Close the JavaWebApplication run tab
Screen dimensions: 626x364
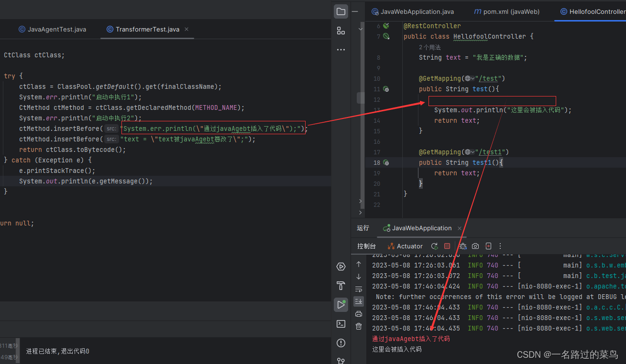460,228
